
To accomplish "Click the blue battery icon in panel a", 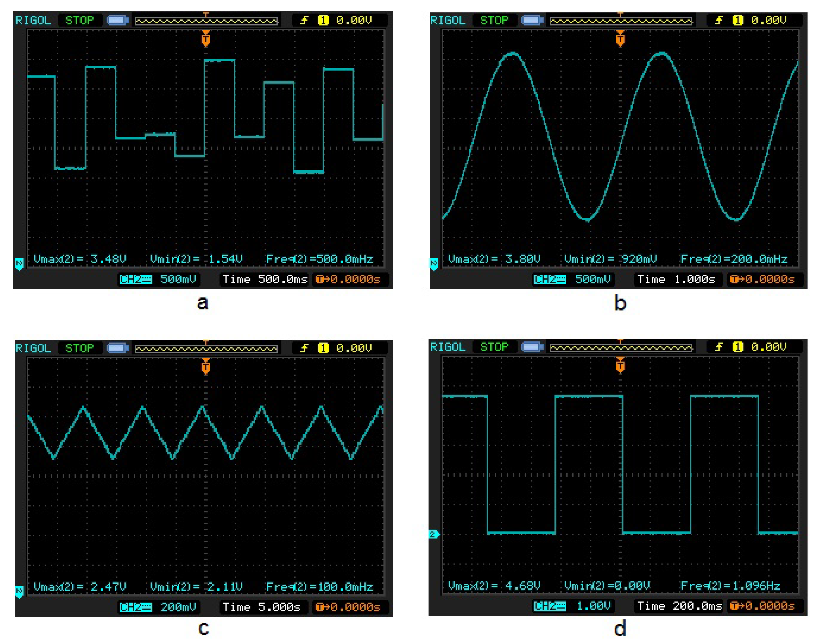I will click(x=118, y=20).
